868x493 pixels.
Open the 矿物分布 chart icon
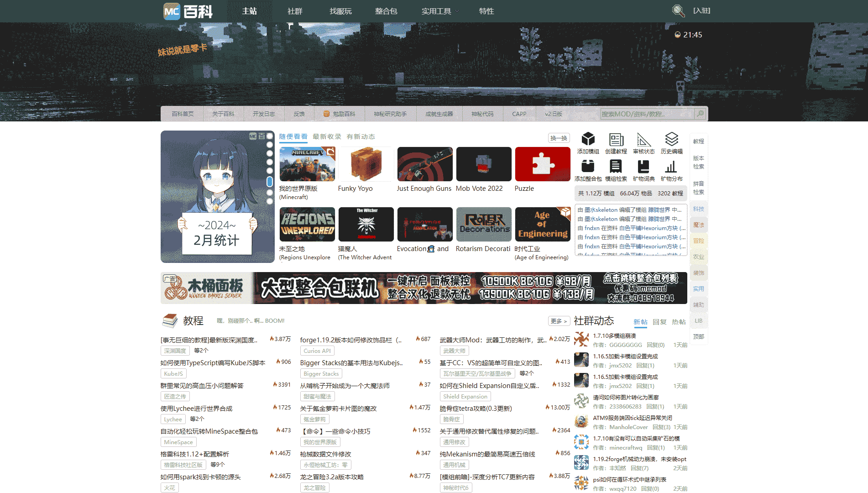point(672,166)
